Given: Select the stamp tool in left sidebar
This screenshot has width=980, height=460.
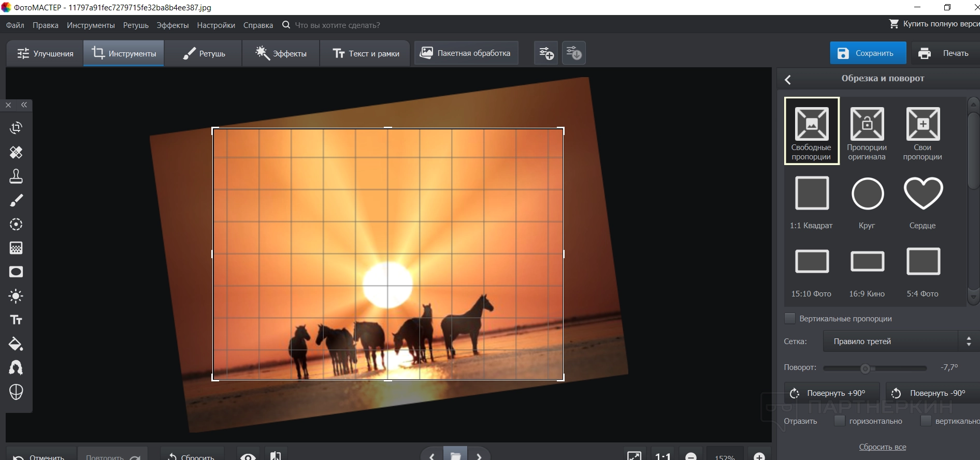Looking at the screenshot, I should point(16,176).
